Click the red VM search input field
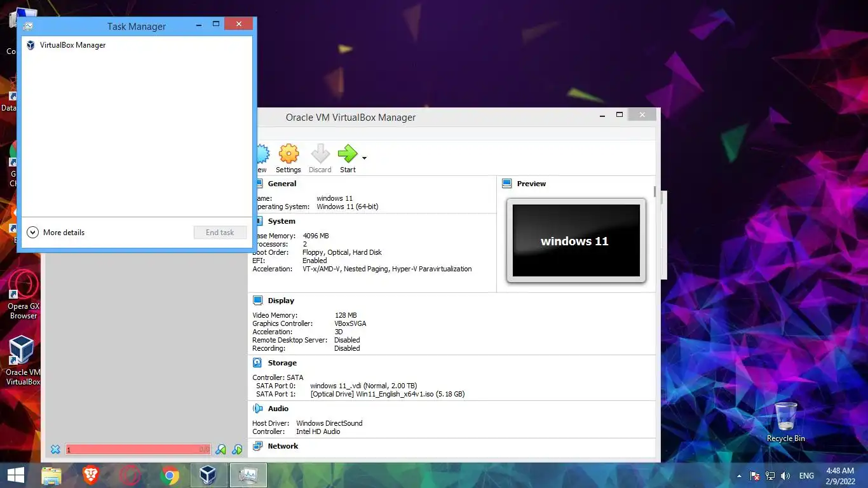868x488 pixels. (x=138, y=449)
